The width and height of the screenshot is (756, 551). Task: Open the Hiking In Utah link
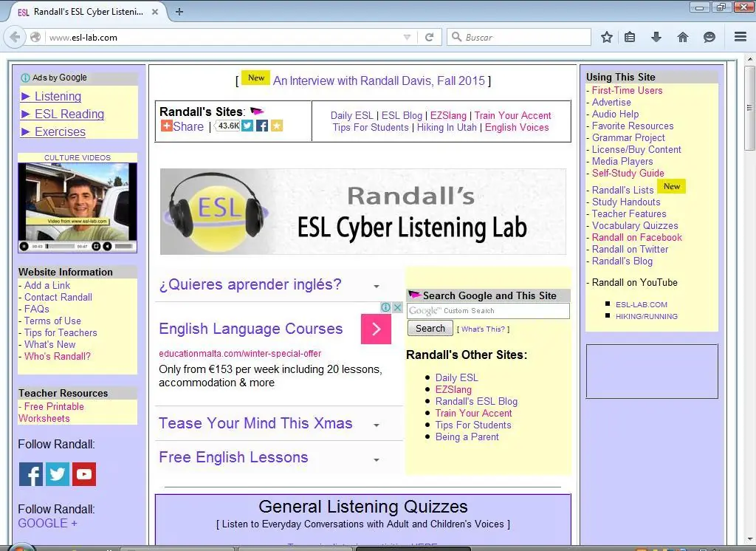(447, 127)
